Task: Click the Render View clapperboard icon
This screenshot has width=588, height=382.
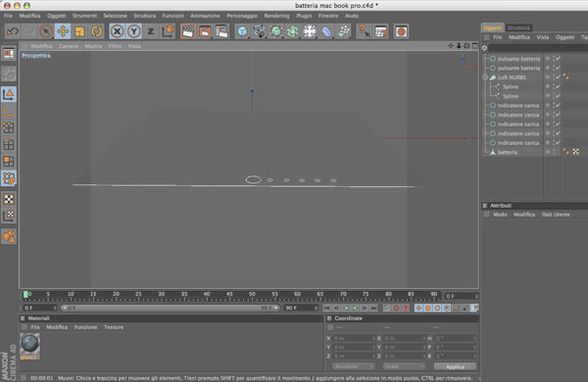Action: [x=187, y=31]
